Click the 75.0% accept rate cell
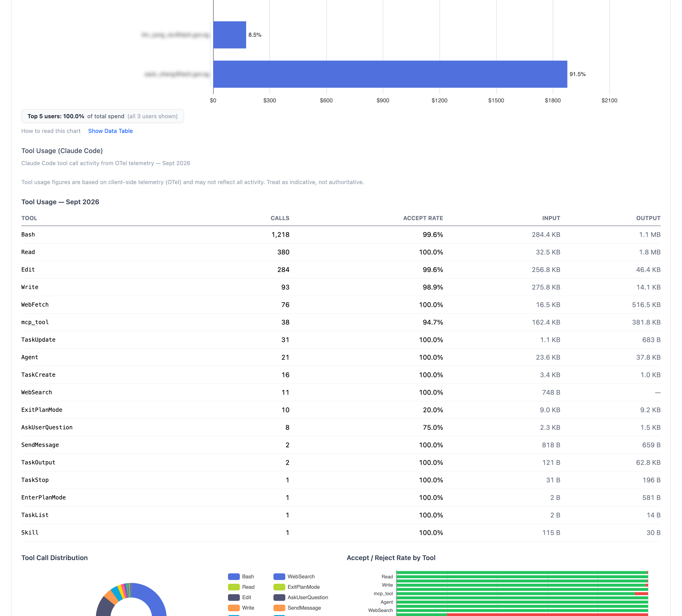The height and width of the screenshot is (616, 682). pyautogui.click(x=433, y=427)
